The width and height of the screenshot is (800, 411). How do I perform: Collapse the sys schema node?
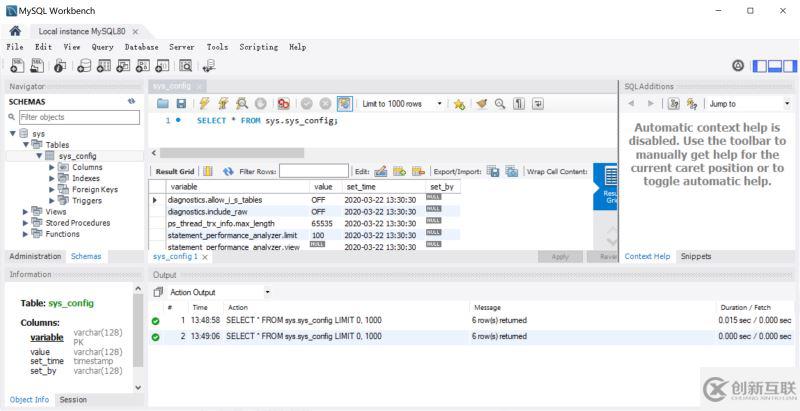point(12,134)
